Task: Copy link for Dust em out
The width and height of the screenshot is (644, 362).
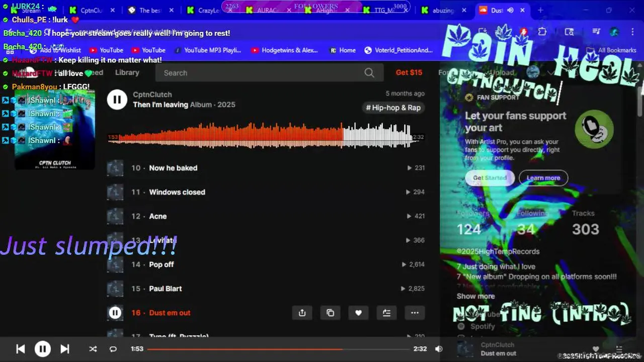Action: [x=331, y=313]
